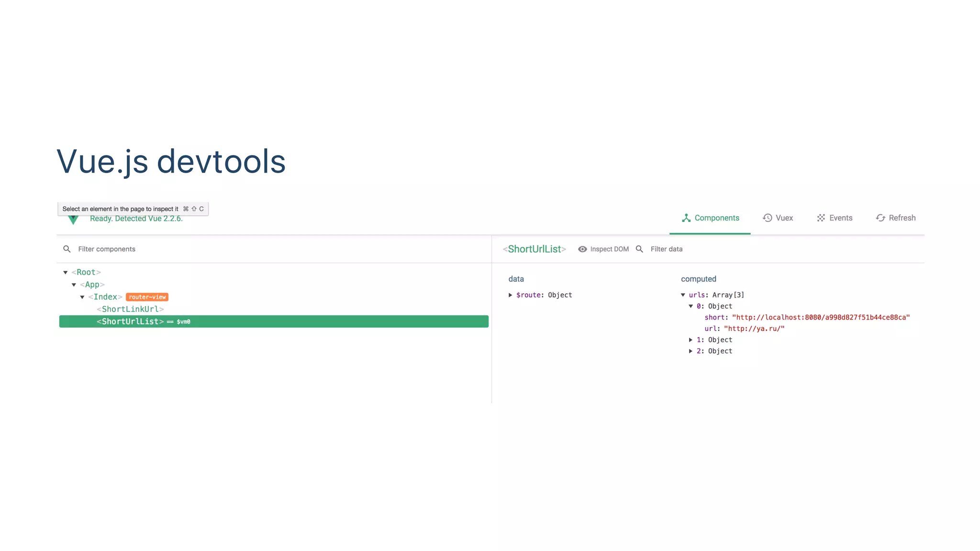Collapse the App component node
This screenshot has width=980, height=551.
[x=74, y=285]
